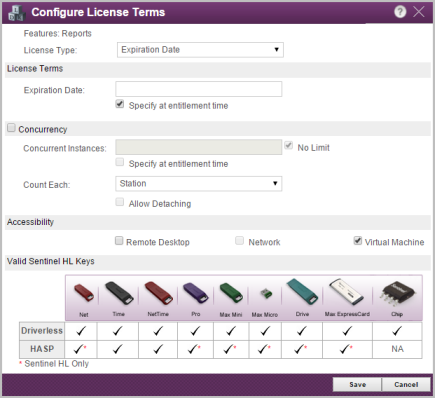Toggle the No Limit checkbox
This screenshot has width=435, height=398.
pos(289,146)
